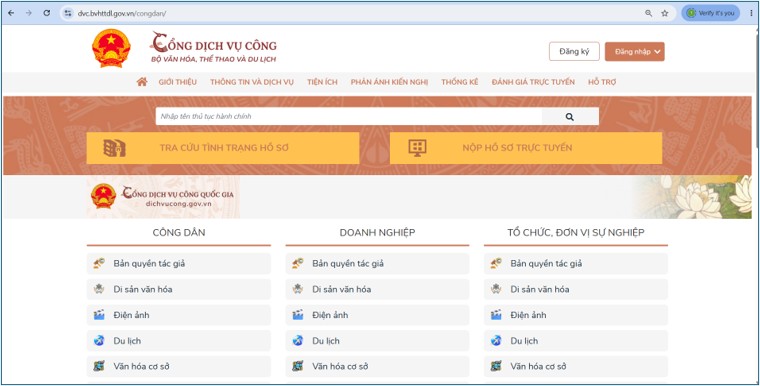The width and height of the screenshot is (760, 386).
Task: Open Bản quyền tác giả under Công dân
Action: [179, 264]
